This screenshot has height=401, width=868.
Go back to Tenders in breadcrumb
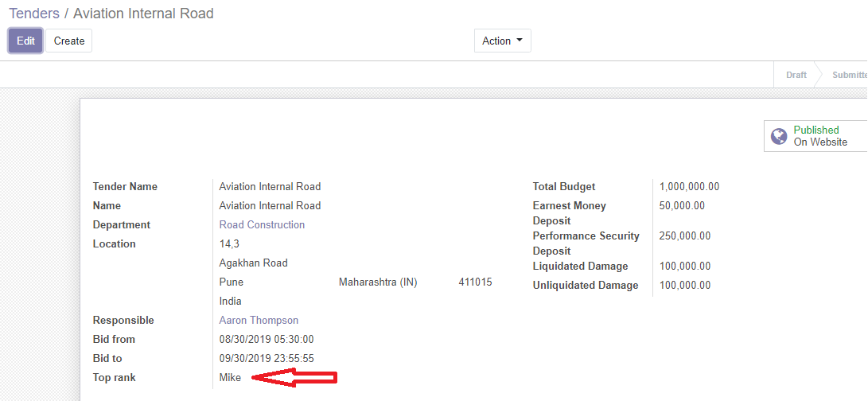[34, 14]
